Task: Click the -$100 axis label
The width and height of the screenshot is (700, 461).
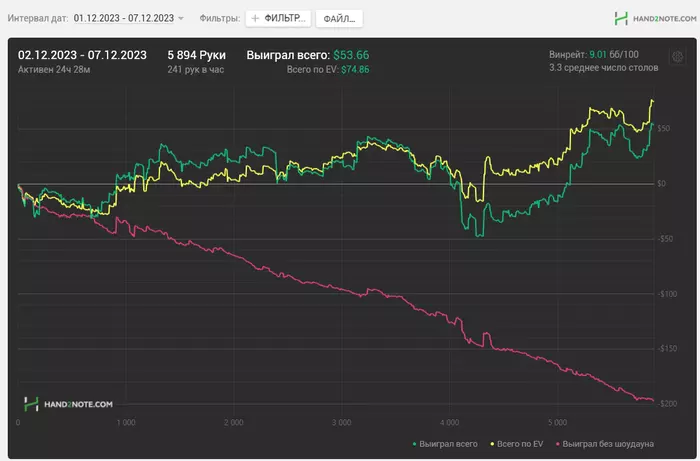Action: point(667,294)
